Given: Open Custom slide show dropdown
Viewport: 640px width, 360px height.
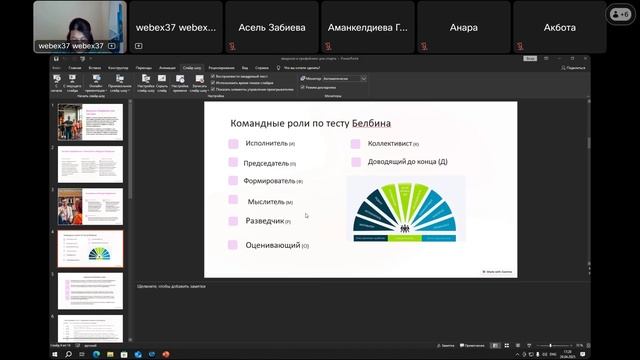Looking at the screenshot, I should (120, 83).
